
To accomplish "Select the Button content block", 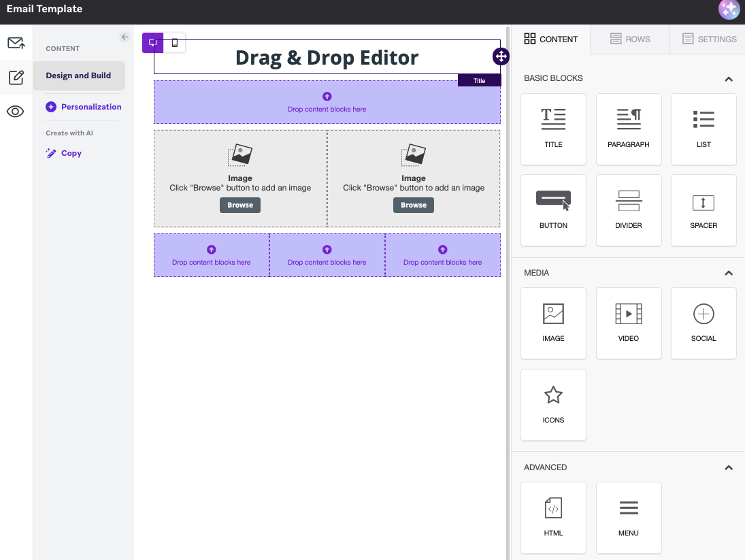I will (553, 210).
